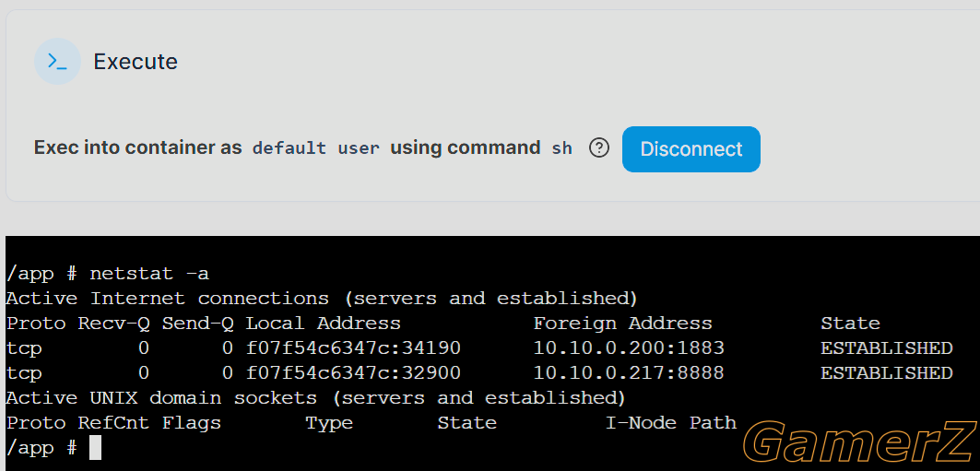
Task: Click the Execute terminal prompt icon
Action: 57,61
